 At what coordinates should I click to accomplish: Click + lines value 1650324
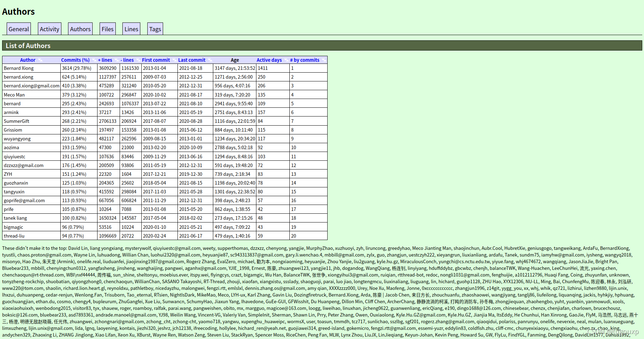(x=108, y=218)
